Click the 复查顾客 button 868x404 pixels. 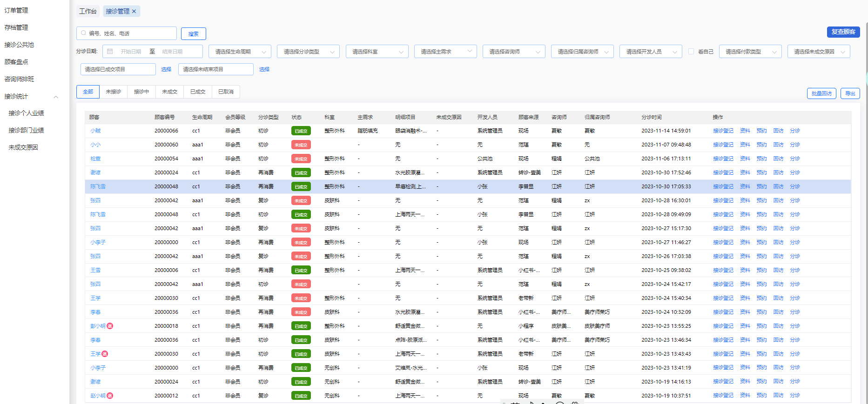point(843,32)
